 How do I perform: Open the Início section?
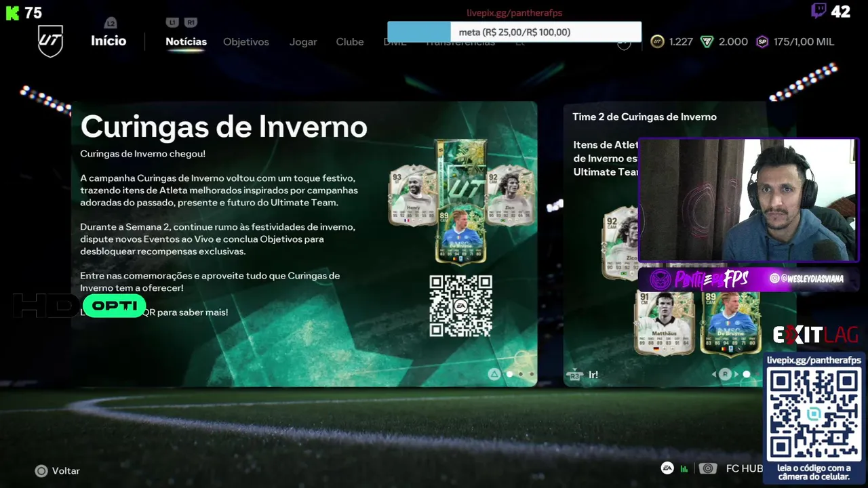tap(108, 41)
